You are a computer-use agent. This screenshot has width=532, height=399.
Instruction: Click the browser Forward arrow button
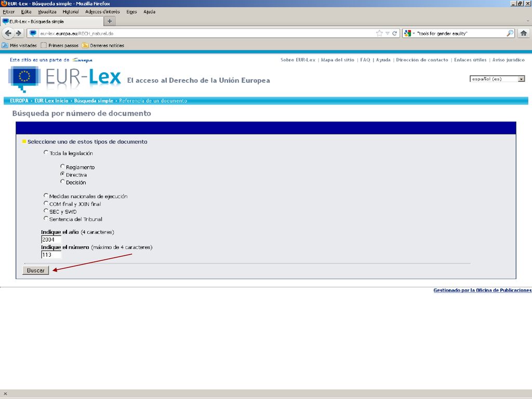click(x=19, y=33)
